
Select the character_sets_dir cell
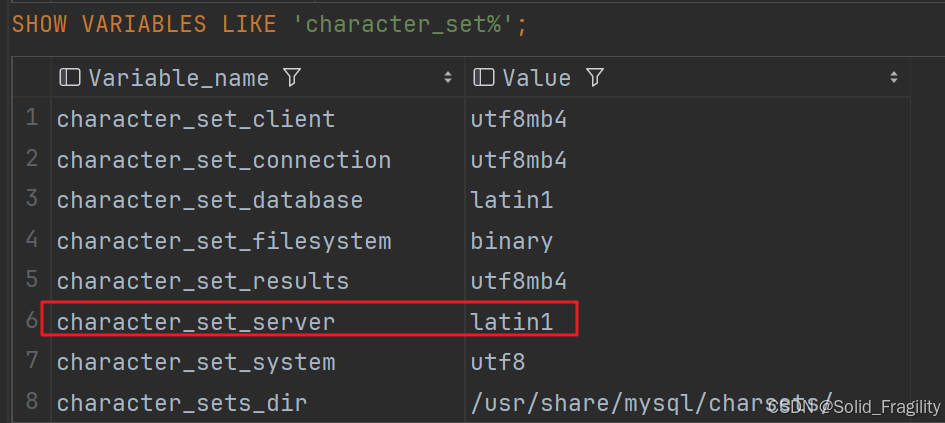point(258,403)
